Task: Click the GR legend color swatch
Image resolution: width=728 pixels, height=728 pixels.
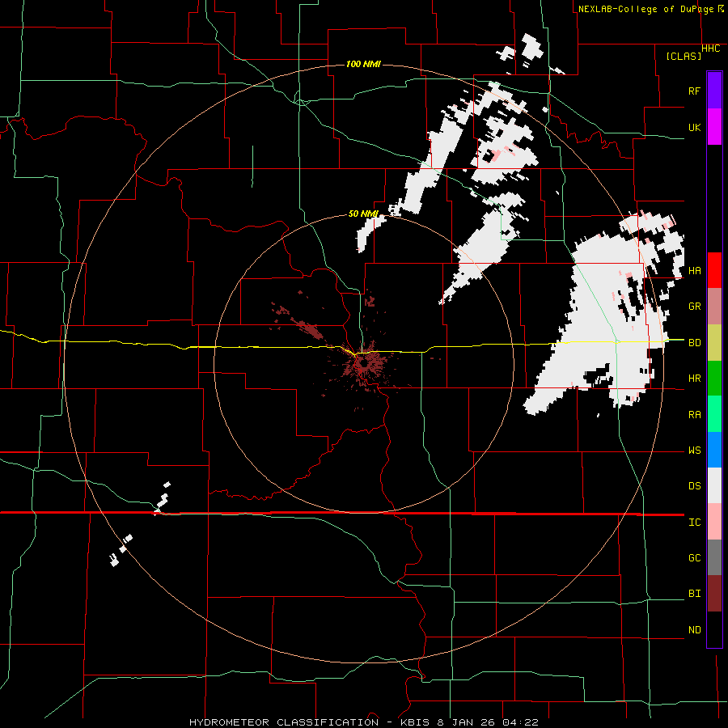Action: [714, 307]
